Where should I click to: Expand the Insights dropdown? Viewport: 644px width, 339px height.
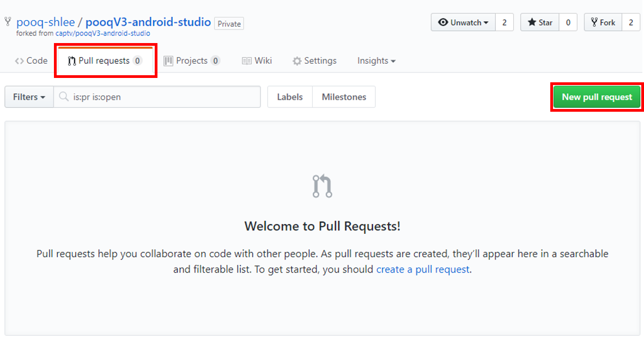[x=376, y=61]
